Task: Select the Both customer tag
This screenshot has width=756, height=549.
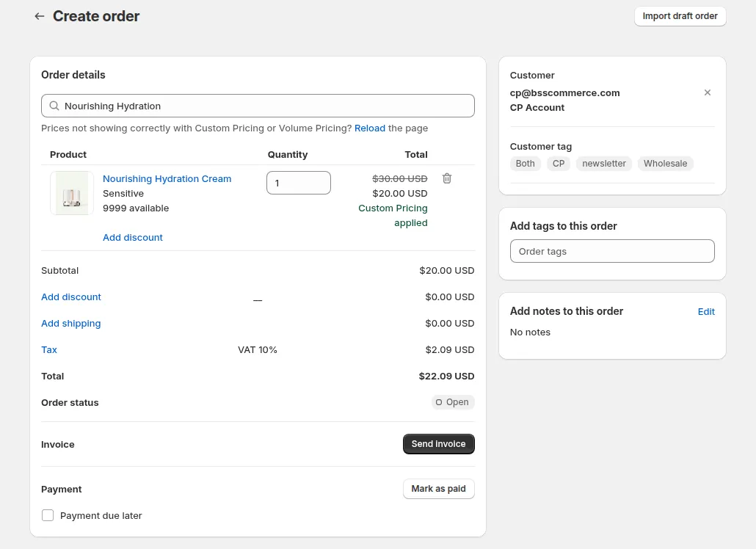Action: pos(525,164)
